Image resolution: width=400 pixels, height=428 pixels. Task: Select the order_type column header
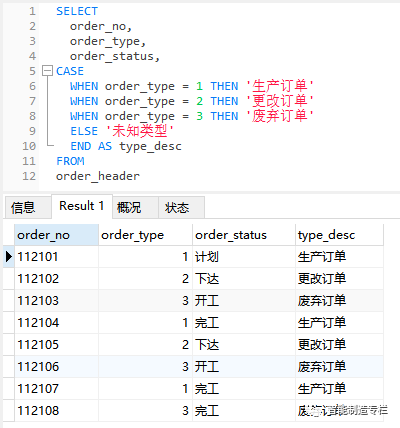click(x=145, y=235)
